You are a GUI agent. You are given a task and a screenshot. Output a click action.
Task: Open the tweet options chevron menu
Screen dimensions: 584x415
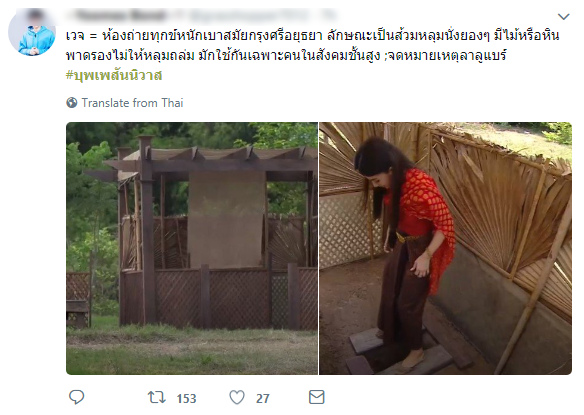[564, 16]
